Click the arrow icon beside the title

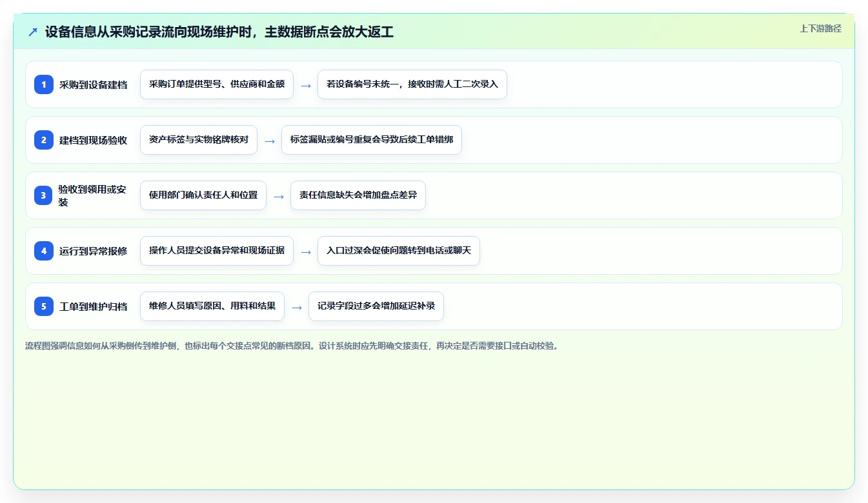point(32,32)
